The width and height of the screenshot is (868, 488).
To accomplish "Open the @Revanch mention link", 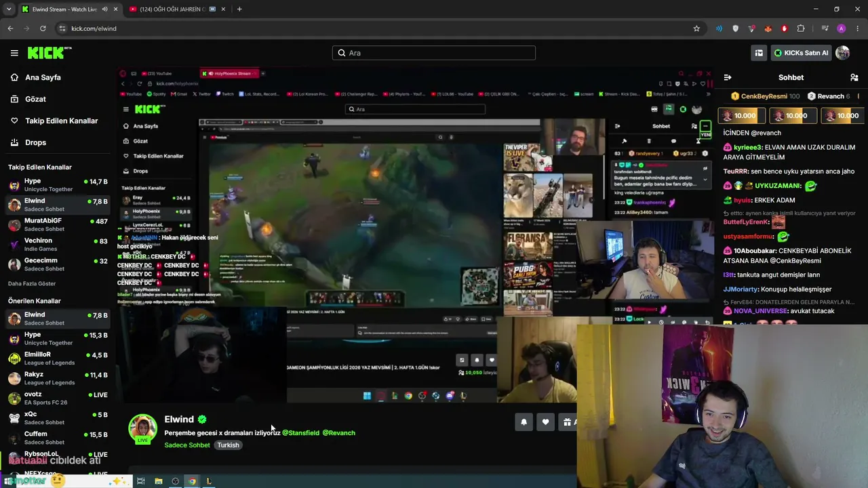I will point(338,433).
